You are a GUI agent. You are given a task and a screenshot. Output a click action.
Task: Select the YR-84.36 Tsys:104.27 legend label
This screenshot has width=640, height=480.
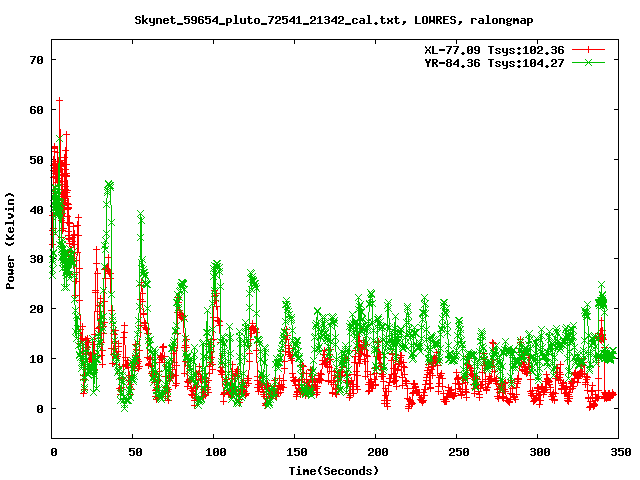pos(494,63)
